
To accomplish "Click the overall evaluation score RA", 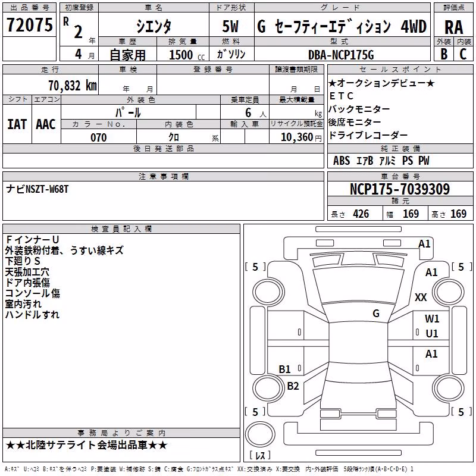I will pos(453,27).
